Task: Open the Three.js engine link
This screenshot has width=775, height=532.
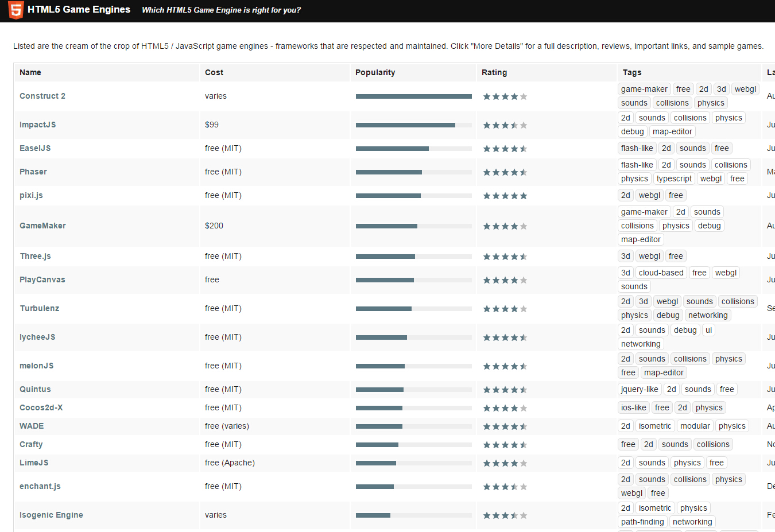Action: [35, 256]
